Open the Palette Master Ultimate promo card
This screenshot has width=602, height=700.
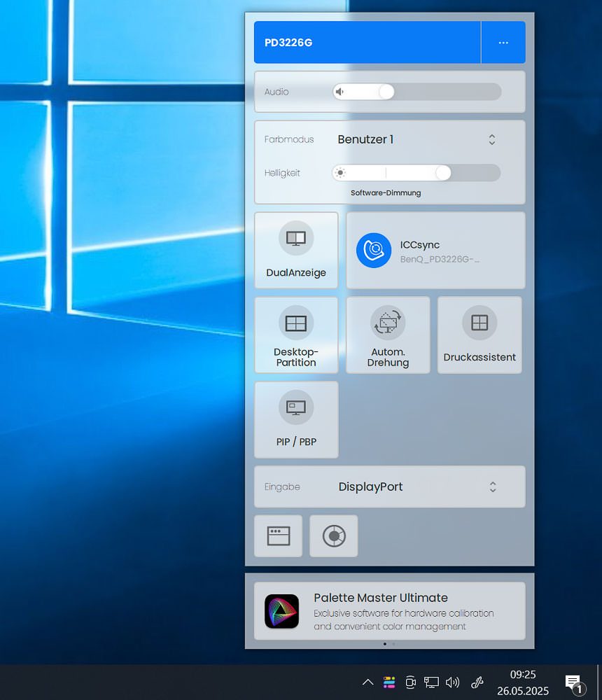pyautogui.click(x=389, y=610)
